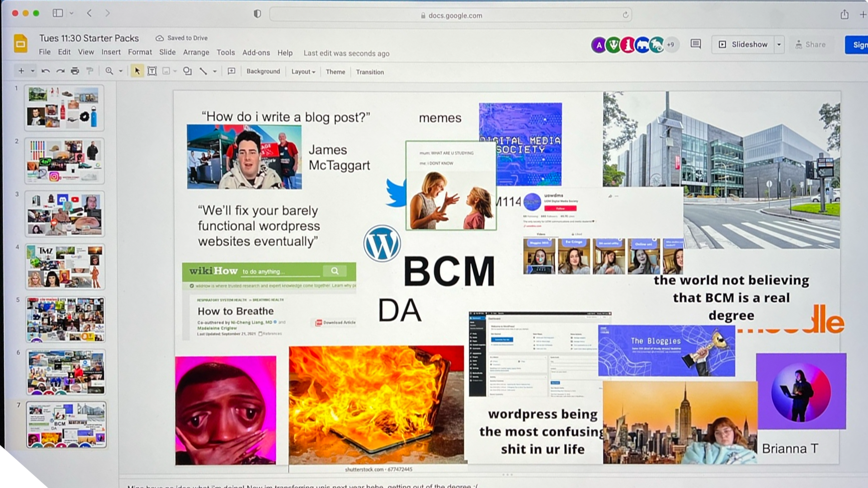The height and width of the screenshot is (488, 868).
Task: Open the zoom level dropdown arrow
Action: 121,71
